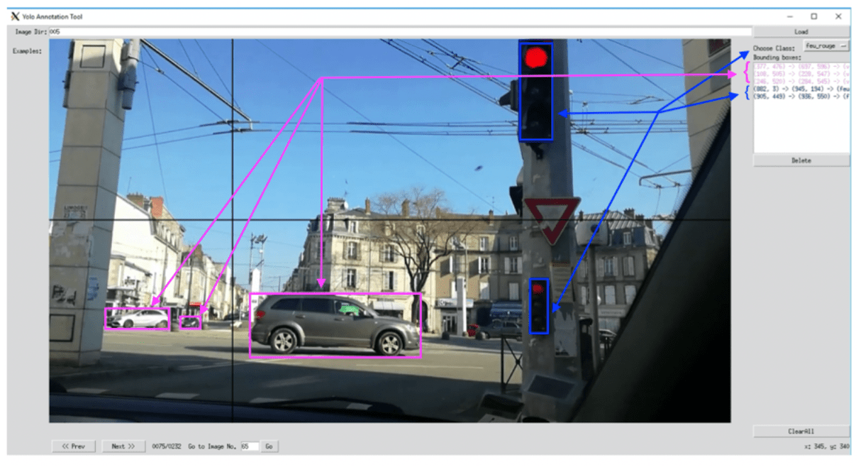Open the feu_rouge class dropdown
Image resolution: width=868 pixels, height=467 pixels.
pyautogui.click(x=826, y=45)
